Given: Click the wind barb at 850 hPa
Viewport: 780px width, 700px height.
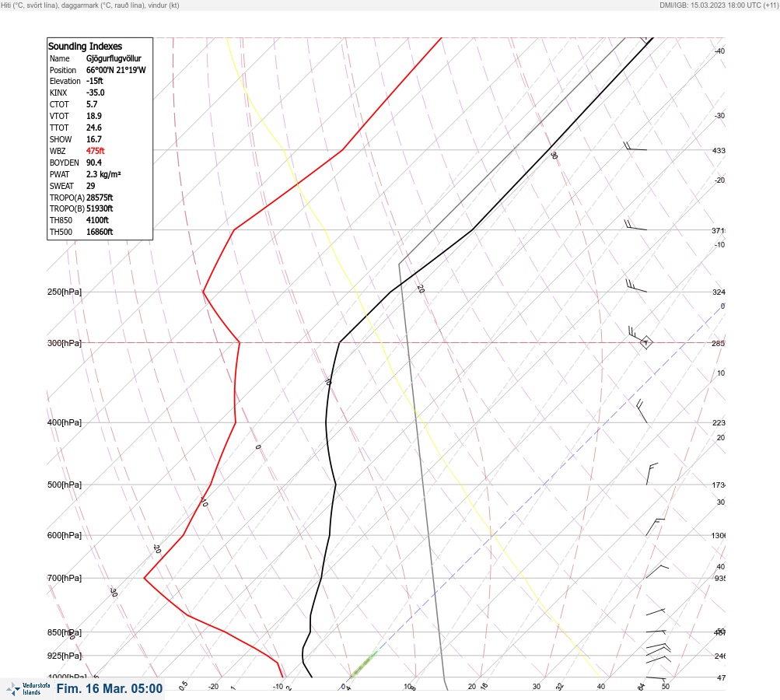Looking at the screenshot, I should (x=656, y=632).
